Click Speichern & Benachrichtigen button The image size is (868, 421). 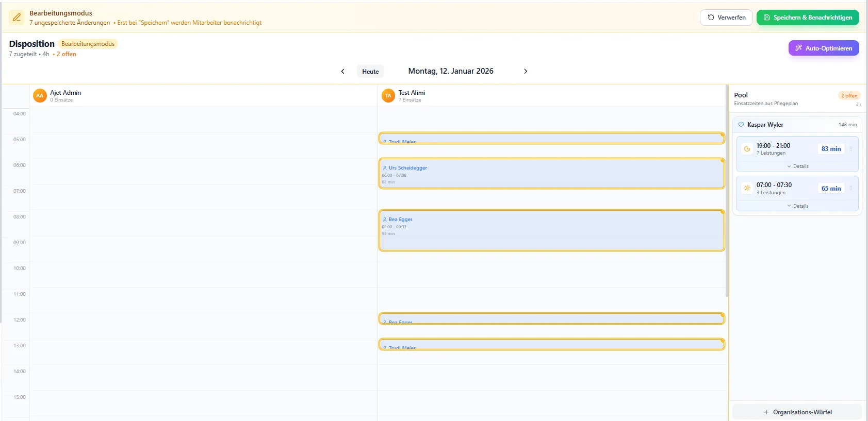(808, 18)
